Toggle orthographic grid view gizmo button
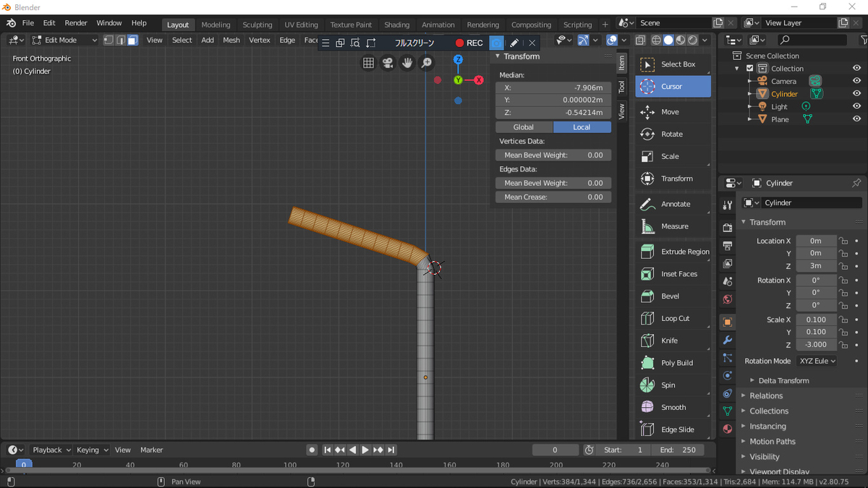 click(x=368, y=63)
